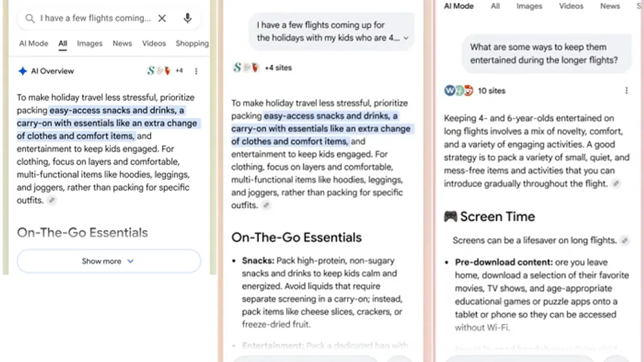The width and height of the screenshot is (644, 362).
Task: Click inside the search input field
Action: tap(91, 18)
